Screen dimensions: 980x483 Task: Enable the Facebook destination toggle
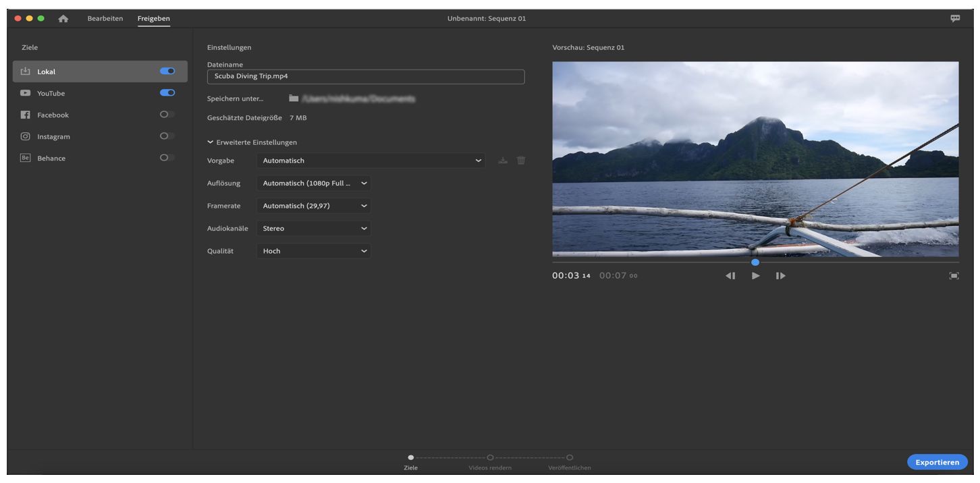pyautogui.click(x=167, y=114)
